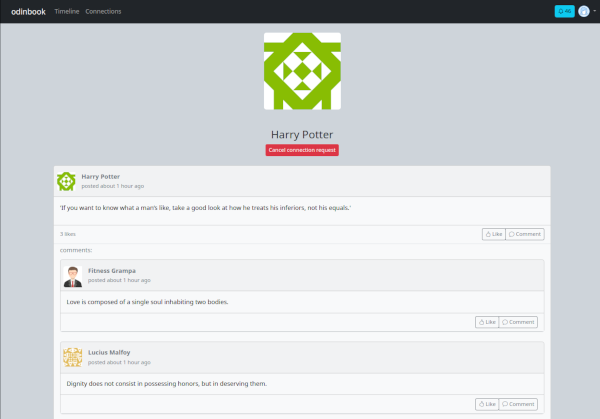Go to the Timeline page
Image resolution: width=600 pixels, height=419 pixels.
click(x=67, y=11)
